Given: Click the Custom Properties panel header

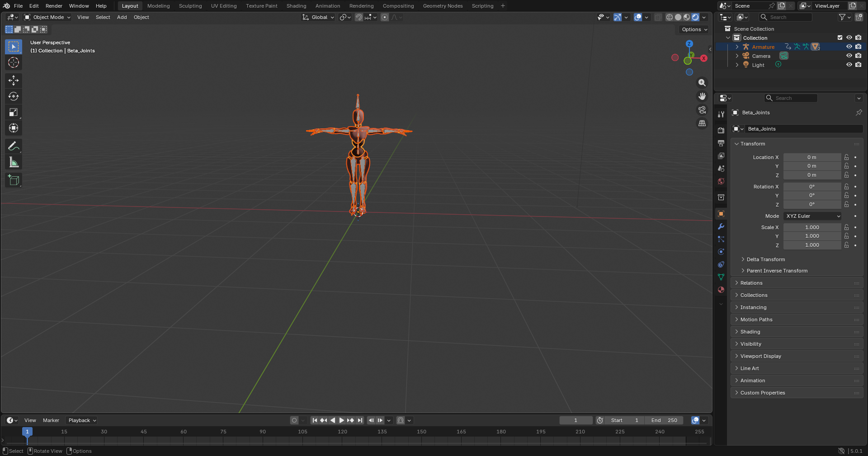Looking at the screenshot, I should pos(797,393).
